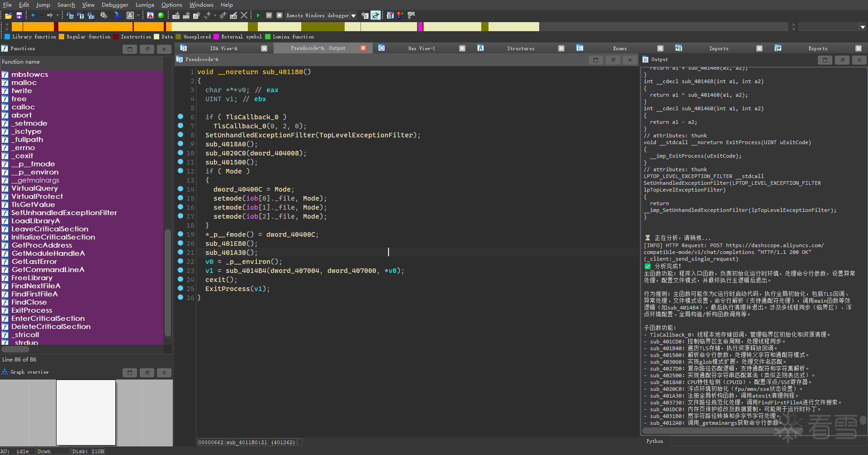Select the VirtualProtect function in the list
The image size is (868, 455).
37,197
